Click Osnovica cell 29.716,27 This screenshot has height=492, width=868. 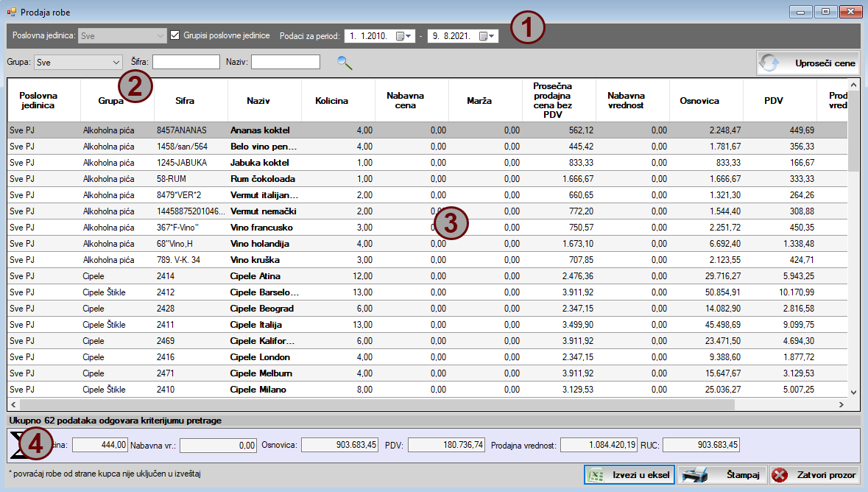706,276
